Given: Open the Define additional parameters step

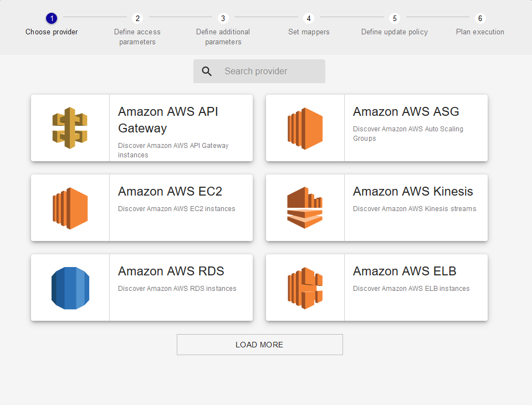Looking at the screenshot, I should 223,37.
